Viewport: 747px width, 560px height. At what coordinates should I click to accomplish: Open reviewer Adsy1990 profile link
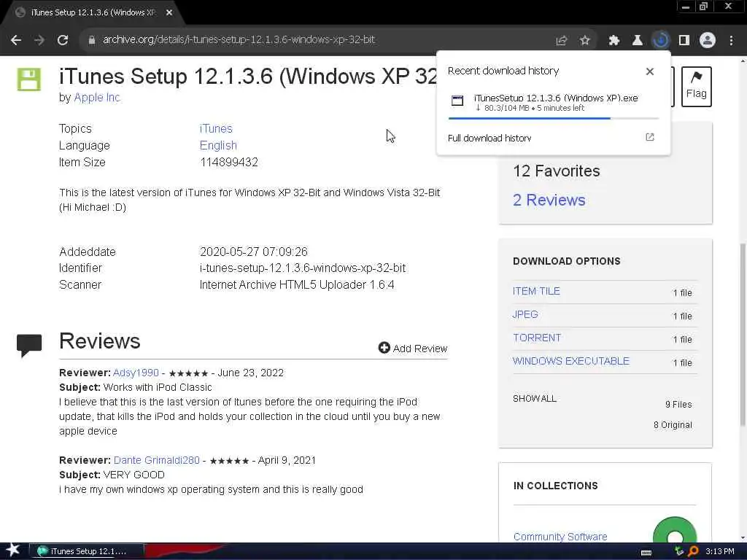point(136,373)
